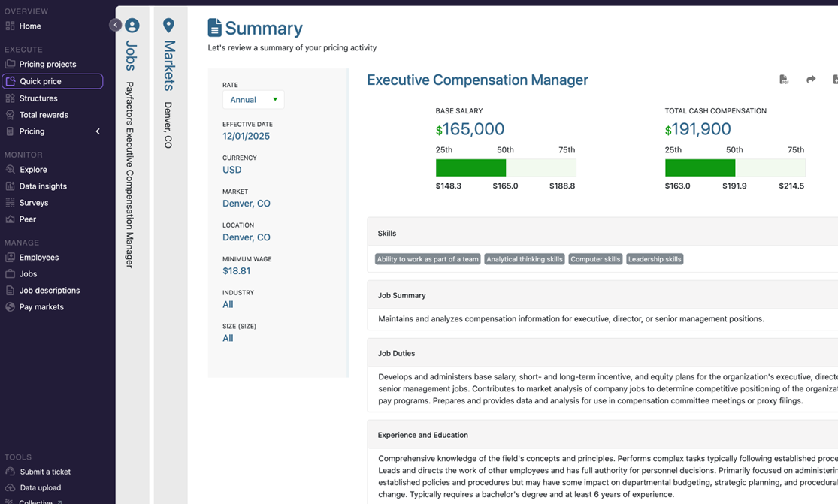The image size is (838, 504).
Task: Click the Home grid icon in sidebar
Action: coord(10,26)
